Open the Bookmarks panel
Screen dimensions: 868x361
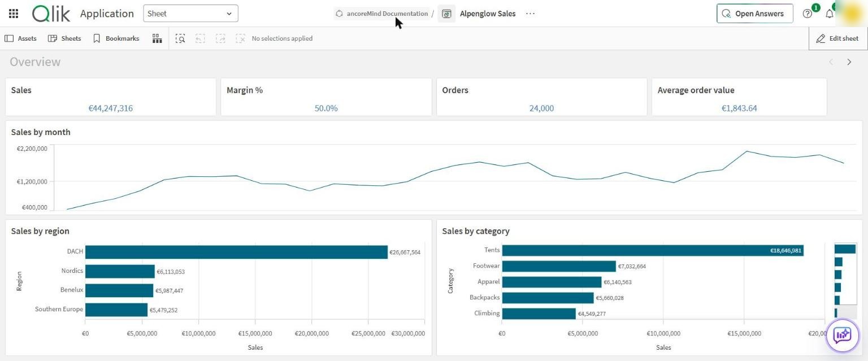coord(116,38)
